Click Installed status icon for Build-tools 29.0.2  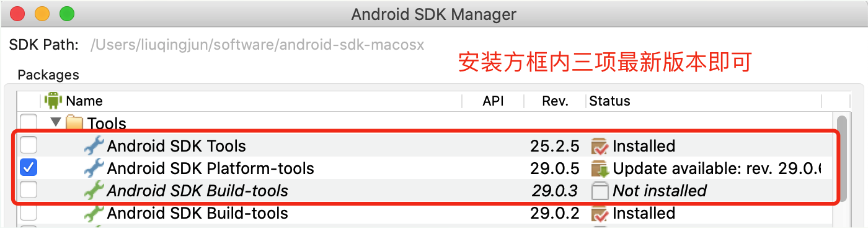(x=600, y=213)
